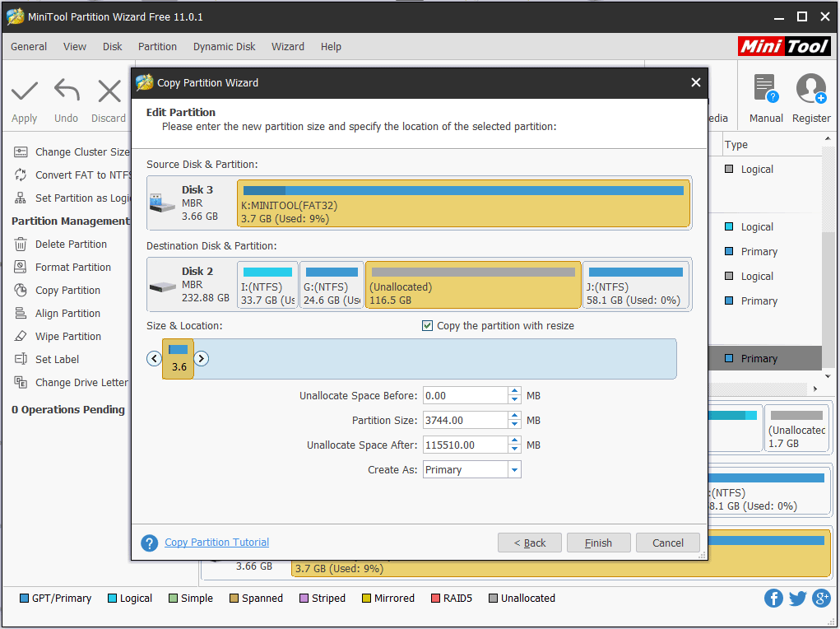The image size is (840, 629).
Task: Increase Partition Size spinner value
Action: [514, 416]
